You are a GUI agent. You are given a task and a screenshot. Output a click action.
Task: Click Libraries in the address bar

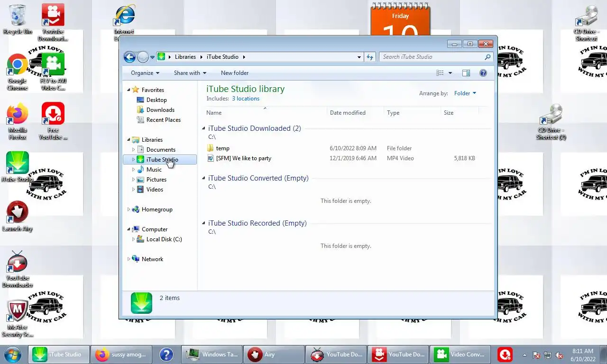click(185, 57)
